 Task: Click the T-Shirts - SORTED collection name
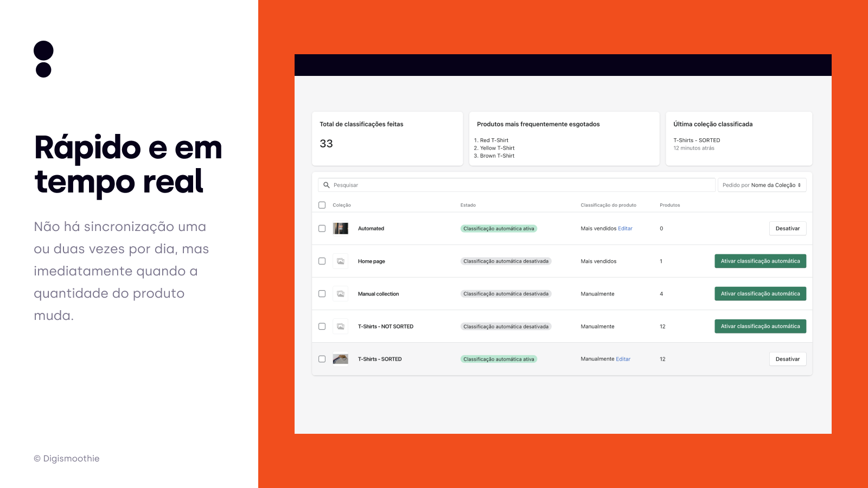[x=380, y=359]
